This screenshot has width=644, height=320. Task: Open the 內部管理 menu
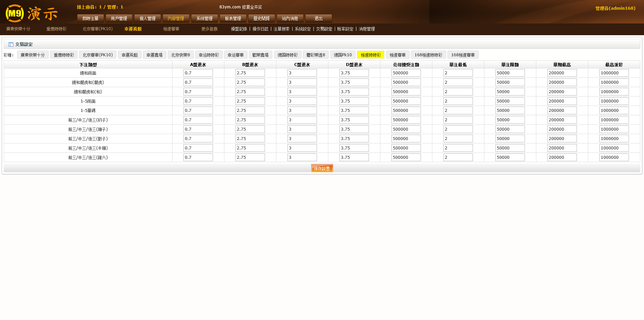point(176,18)
